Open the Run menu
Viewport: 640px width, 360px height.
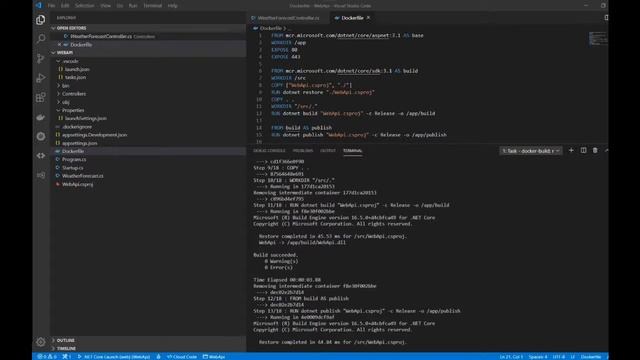[x=133, y=6]
